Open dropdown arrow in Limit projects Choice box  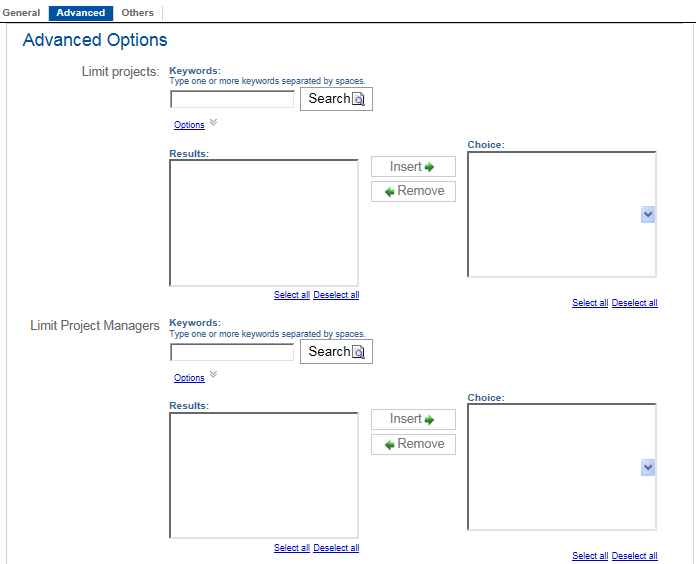click(648, 214)
